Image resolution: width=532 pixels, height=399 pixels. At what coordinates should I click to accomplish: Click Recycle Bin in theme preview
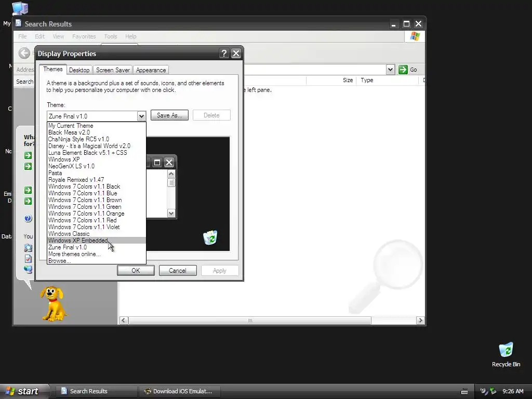(210, 237)
